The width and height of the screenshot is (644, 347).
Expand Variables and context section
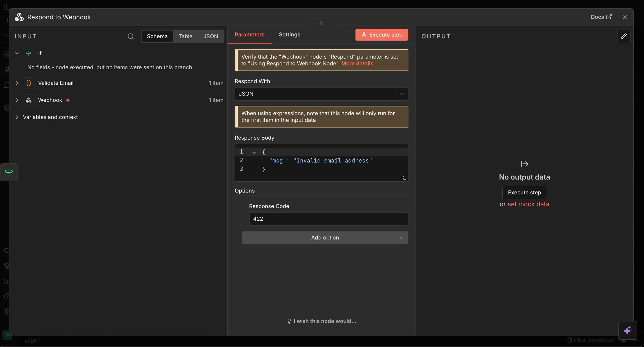(x=17, y=117)
